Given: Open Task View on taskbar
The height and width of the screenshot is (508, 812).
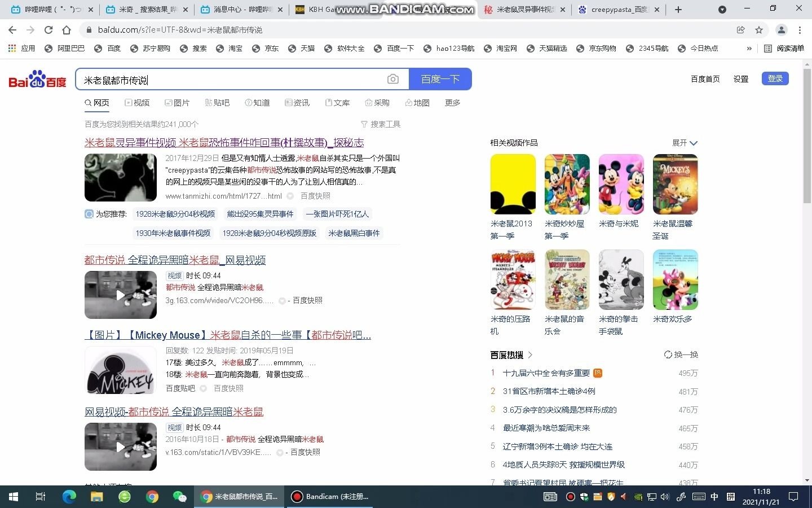Looking at the screenshot, I should [x=41, y=497].
